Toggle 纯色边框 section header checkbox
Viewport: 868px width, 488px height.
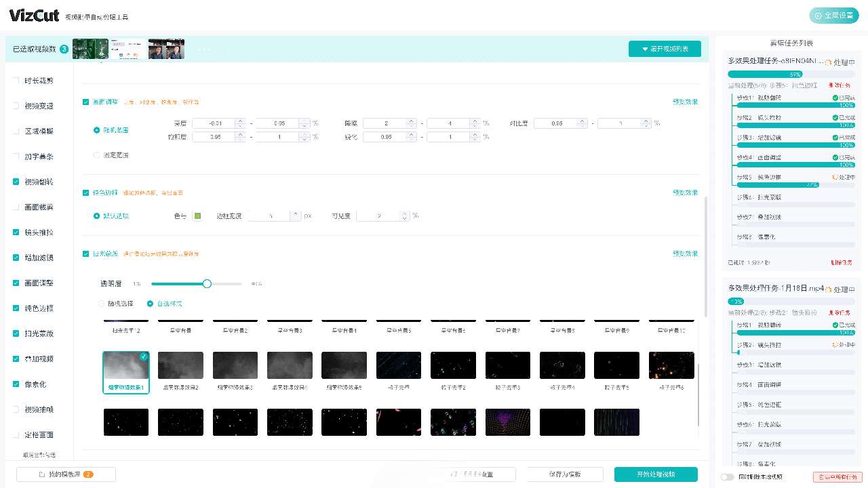[85, 192]
